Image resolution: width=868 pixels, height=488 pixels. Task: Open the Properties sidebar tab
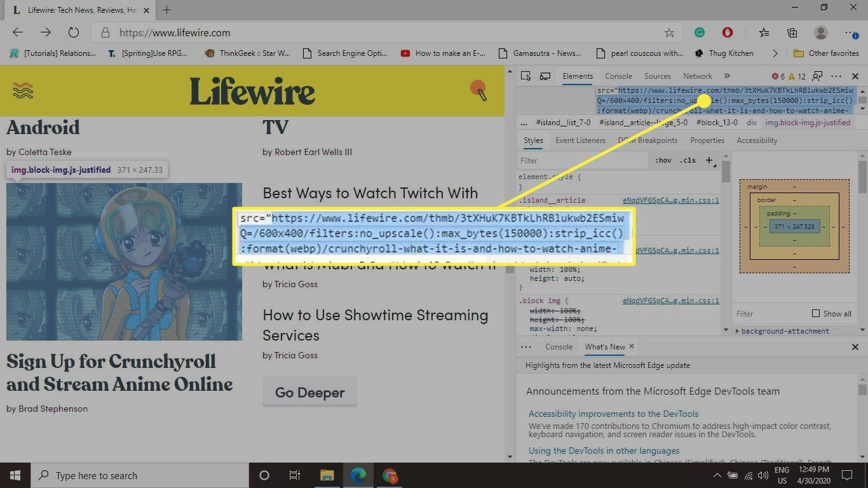coord(707,140)
